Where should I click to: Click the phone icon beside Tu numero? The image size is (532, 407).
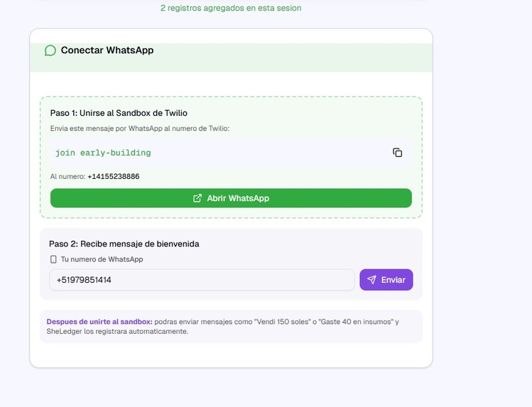tap(53, 259)
